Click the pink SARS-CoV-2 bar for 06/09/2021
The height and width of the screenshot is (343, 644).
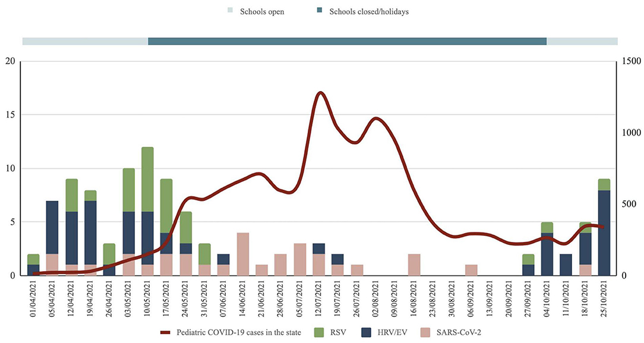472,270
